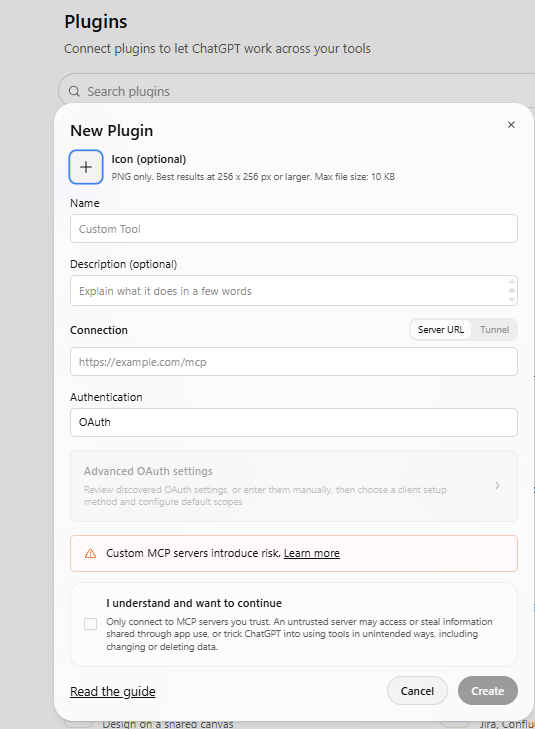
Task: Open the Read the guide link
Action: coord(113,691)
